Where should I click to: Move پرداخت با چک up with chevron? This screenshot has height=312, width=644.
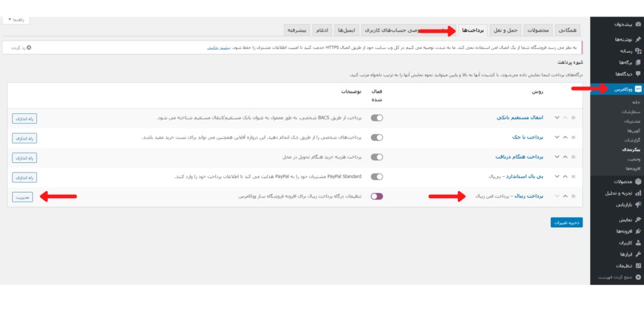coord(565,137)
